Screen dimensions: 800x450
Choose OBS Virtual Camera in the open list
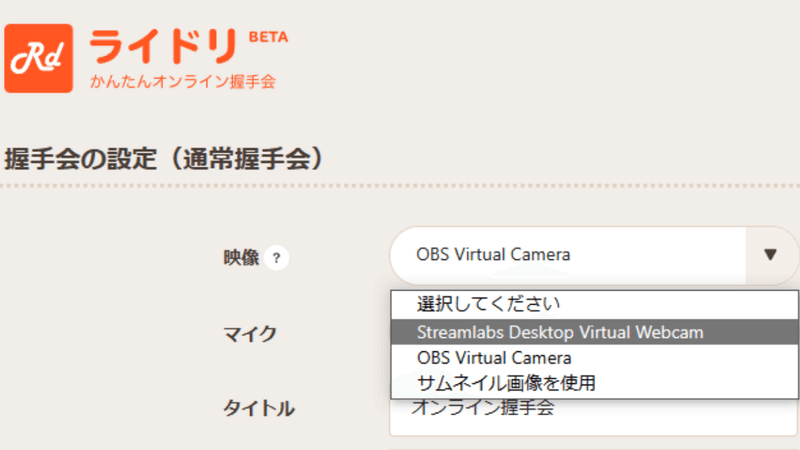coord(594,358)
